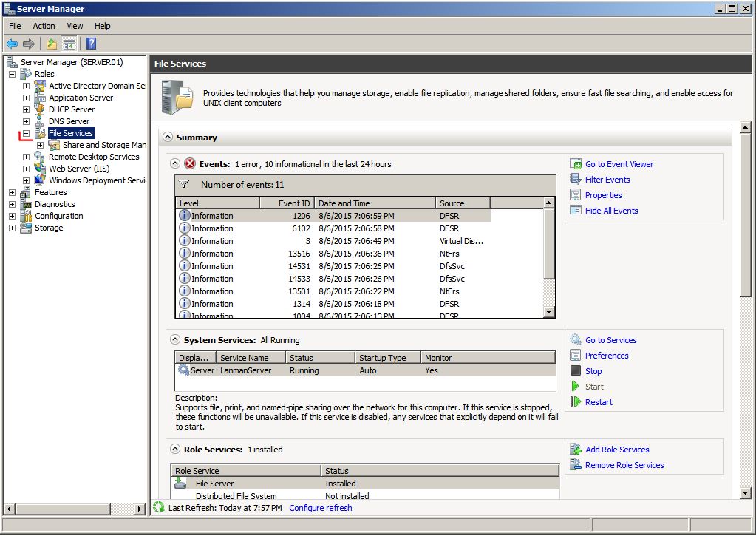Click the Back arrow toolbar icon

(12, 44)
